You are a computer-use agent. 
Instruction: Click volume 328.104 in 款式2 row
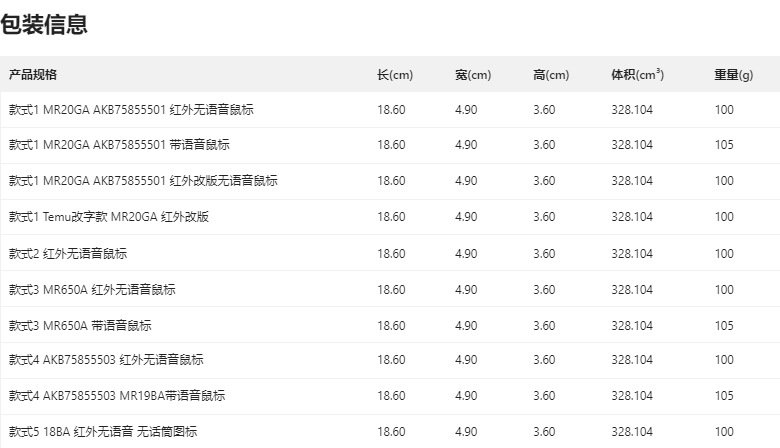coord(632,254)
